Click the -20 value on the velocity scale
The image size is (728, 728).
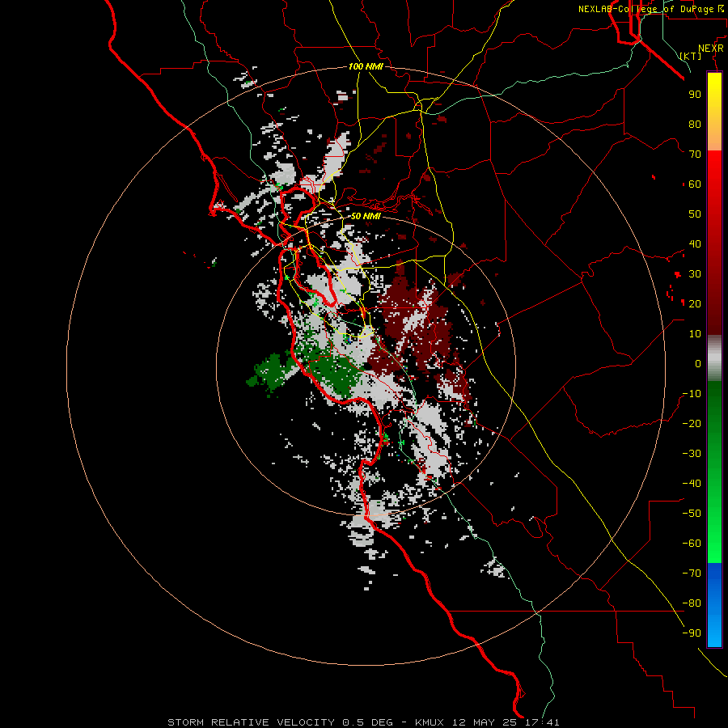click(692, 423)
